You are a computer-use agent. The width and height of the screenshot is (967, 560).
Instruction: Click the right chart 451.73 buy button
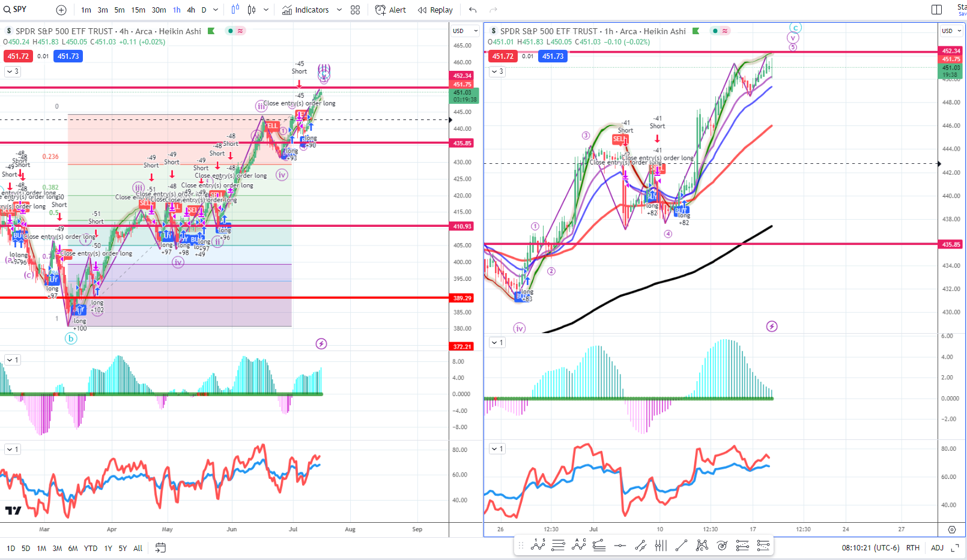point(553,56)
